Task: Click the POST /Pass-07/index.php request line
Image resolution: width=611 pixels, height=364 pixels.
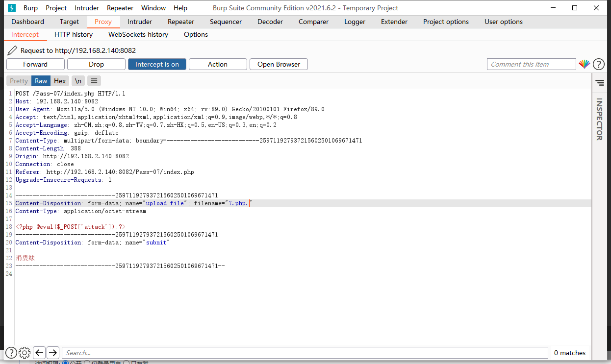Action: (71, 94)
